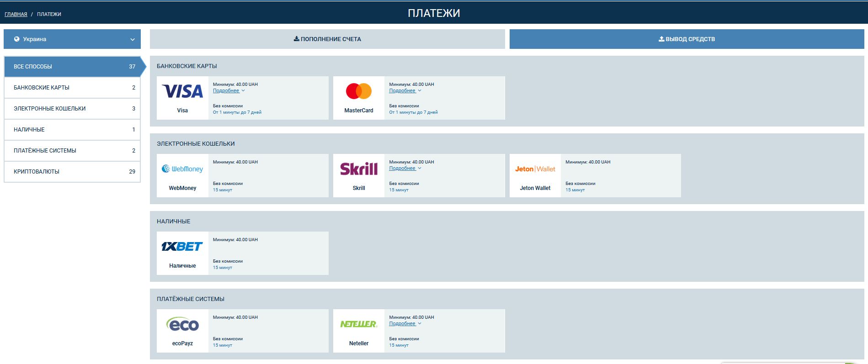
Task: Choose the Jeton Wallet logo
Action: 535,169
